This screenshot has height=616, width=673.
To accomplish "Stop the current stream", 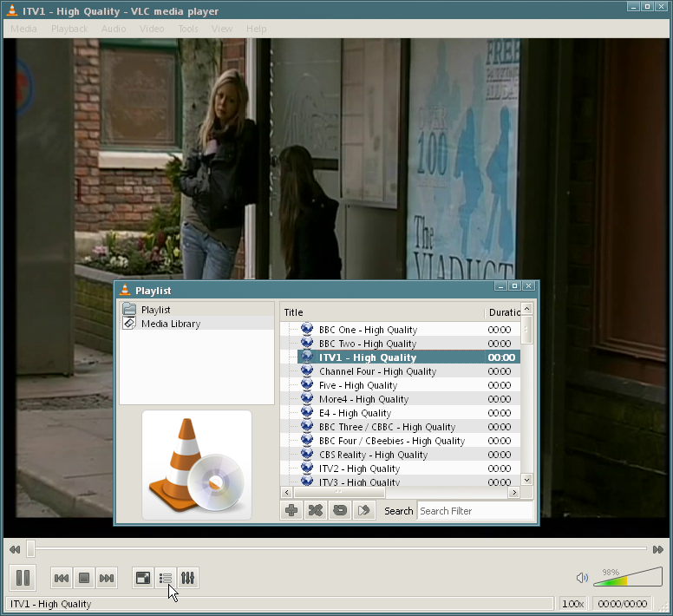I will tap(84, 578).
